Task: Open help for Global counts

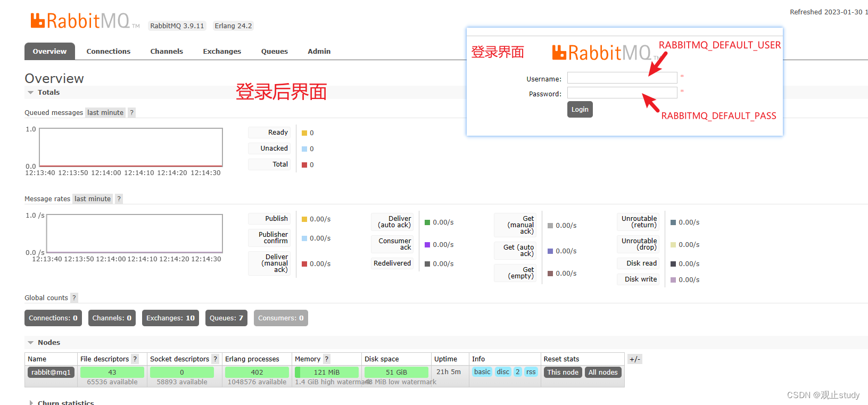Action: (74, 297)
